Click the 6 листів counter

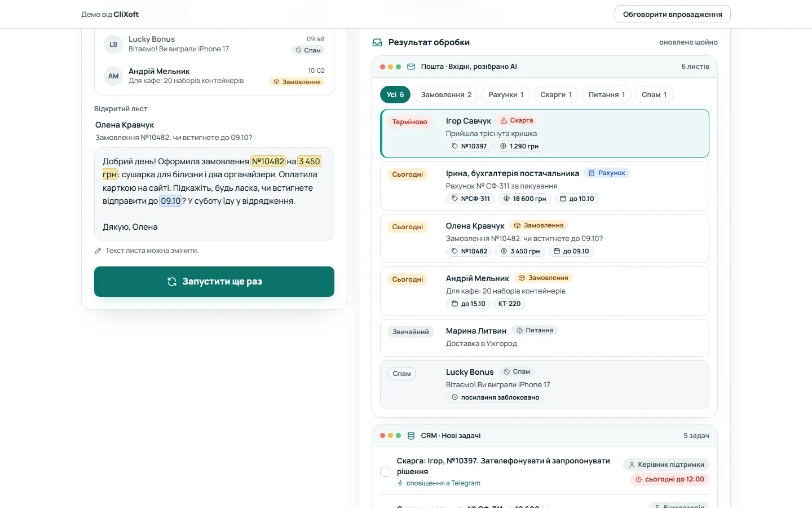click(695, 67)
